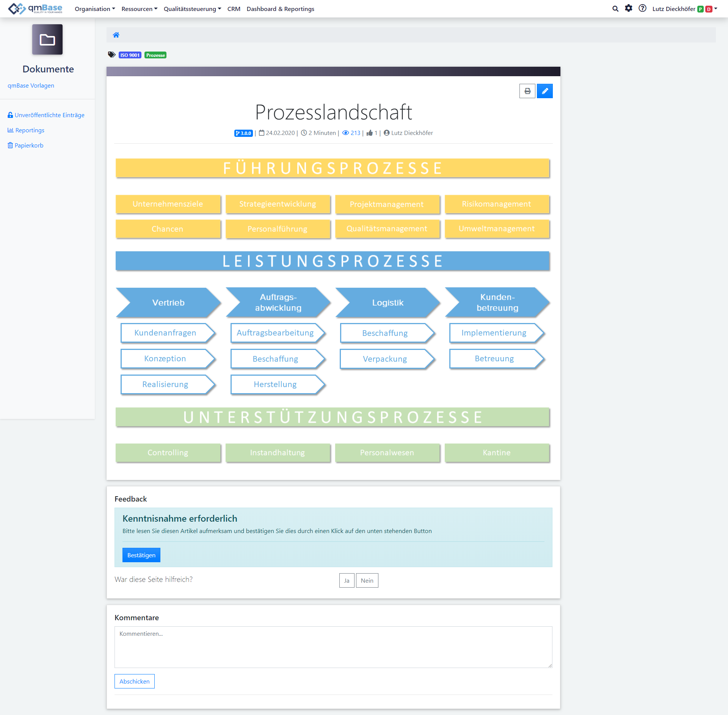Expand the Ressourcen menu
Image resolution: width=728 pixels, height=715 pixels.
(x=139, y=9)
